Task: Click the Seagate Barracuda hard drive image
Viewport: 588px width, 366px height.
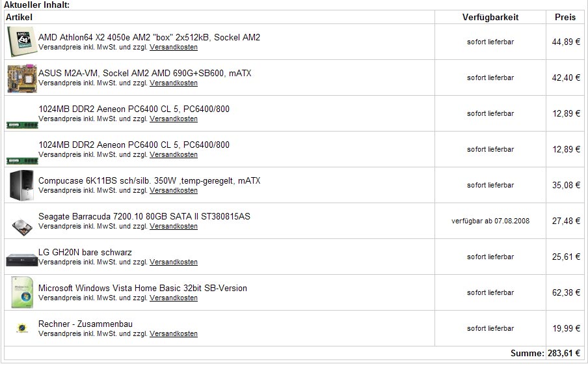Action: [x=20, y=225]
